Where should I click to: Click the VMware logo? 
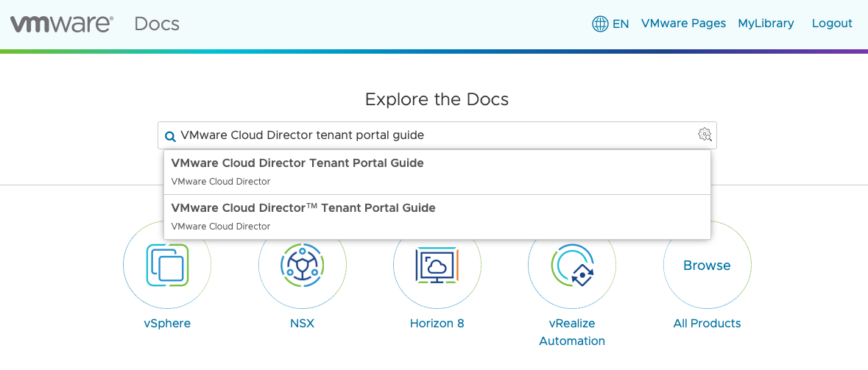click(x=61, y=24)
